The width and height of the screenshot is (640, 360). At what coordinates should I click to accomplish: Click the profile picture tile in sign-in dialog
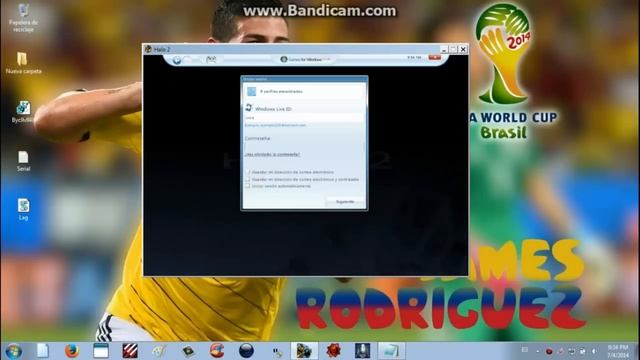251,91
